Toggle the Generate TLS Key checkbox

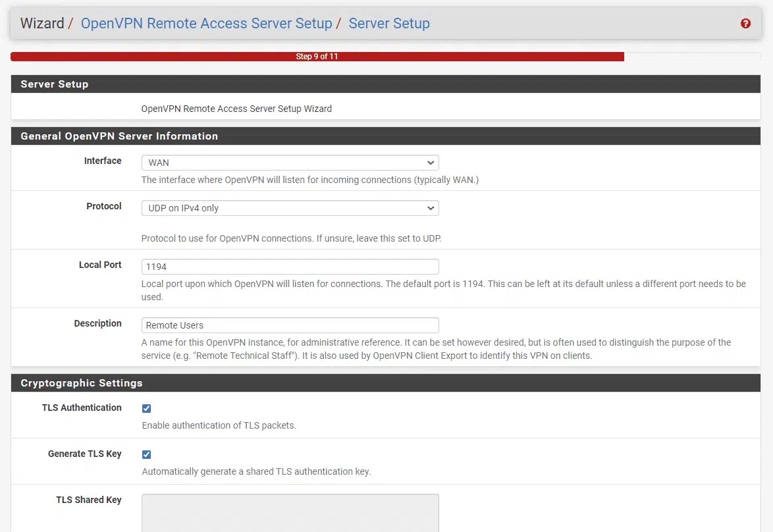[147, 454]
